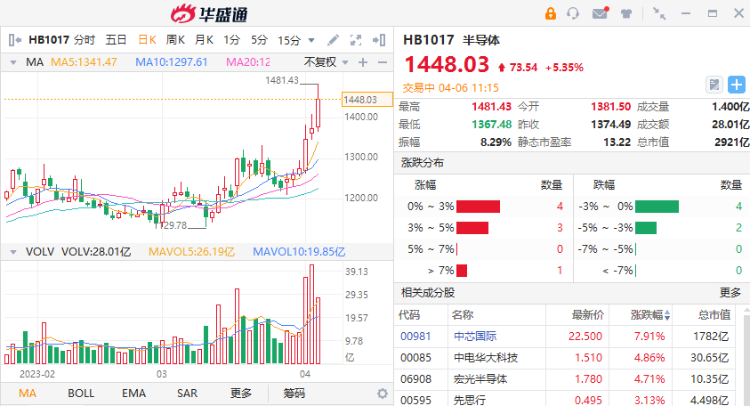Click the 00085 stock code cell

coord(416,358)
